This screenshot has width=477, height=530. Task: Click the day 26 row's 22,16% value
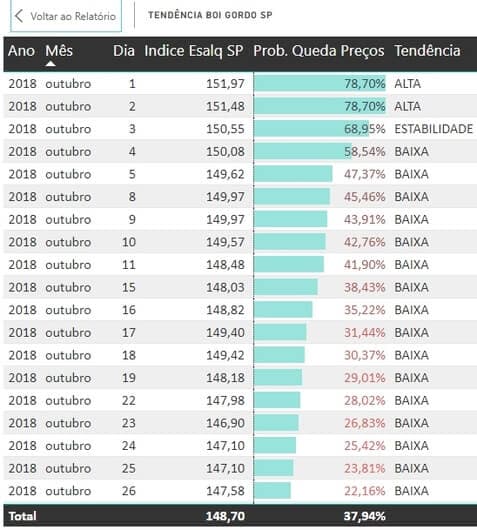pos(365,491)
